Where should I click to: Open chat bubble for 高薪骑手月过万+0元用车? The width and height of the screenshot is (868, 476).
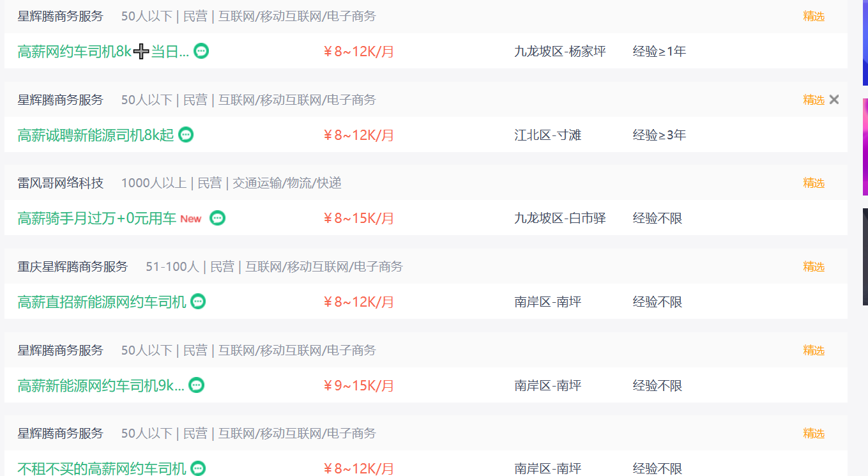pyautogui.click(x=218, y=219)
